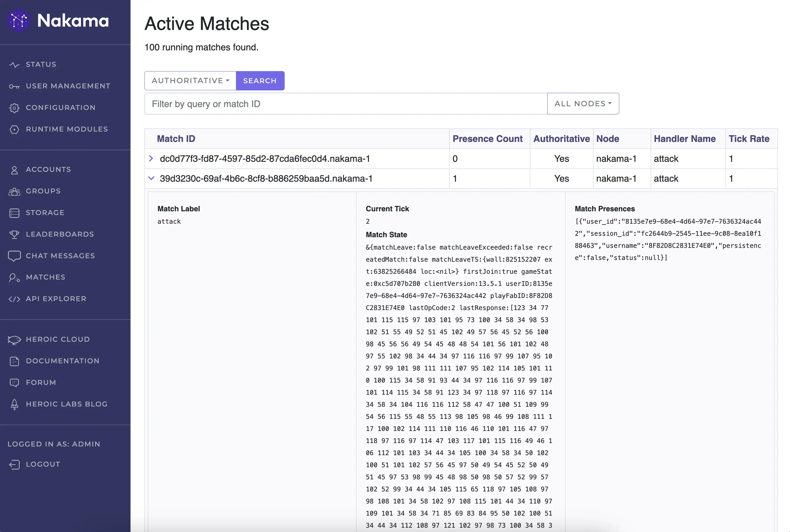Screen dimensions: 790x532
Task: Click the User Management key icon
Action: 14,86
